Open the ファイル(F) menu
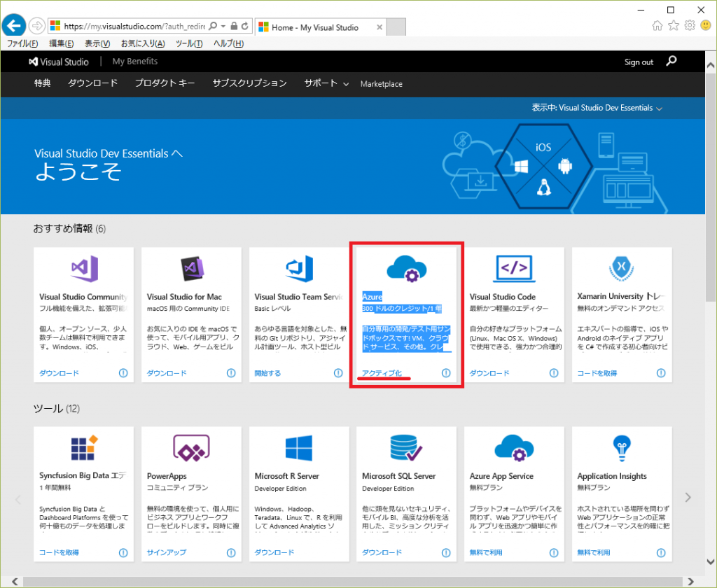Image resolution: width=717 pixels, height=588 pixels. click(22, 43)
